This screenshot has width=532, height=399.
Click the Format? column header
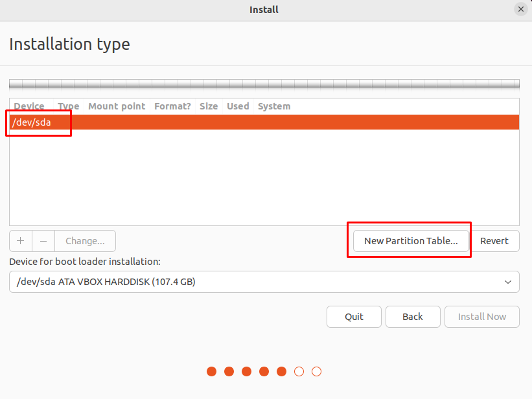(x=172, y=106)
